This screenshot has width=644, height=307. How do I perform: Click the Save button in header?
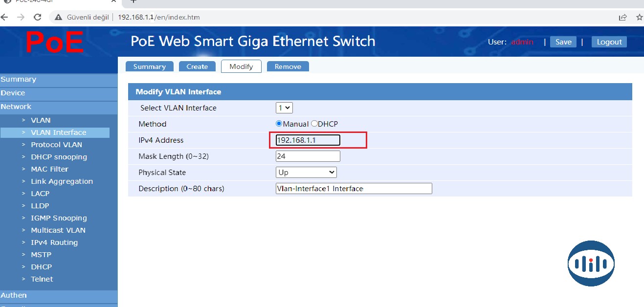(x=563, y=42)
